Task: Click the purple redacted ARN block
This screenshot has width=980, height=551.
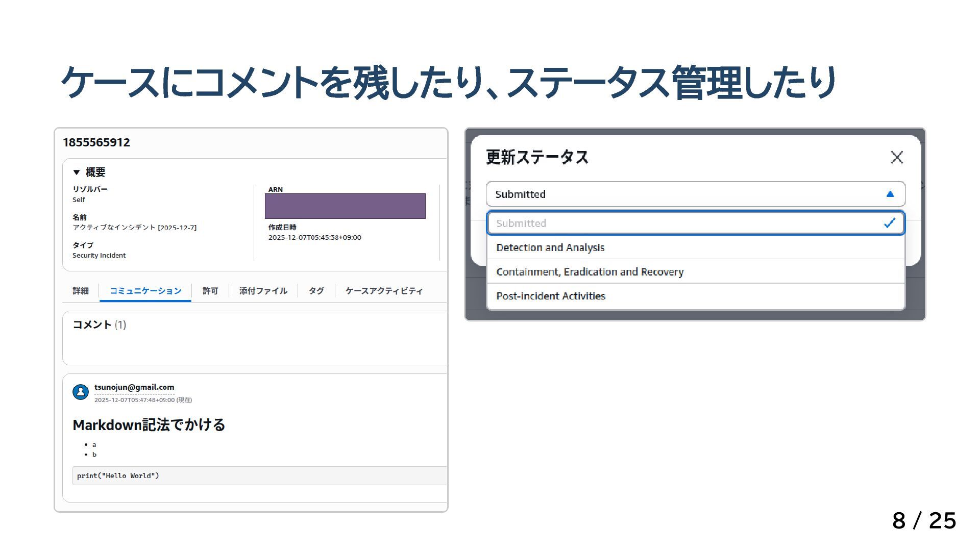Action: tap(345, 206)
